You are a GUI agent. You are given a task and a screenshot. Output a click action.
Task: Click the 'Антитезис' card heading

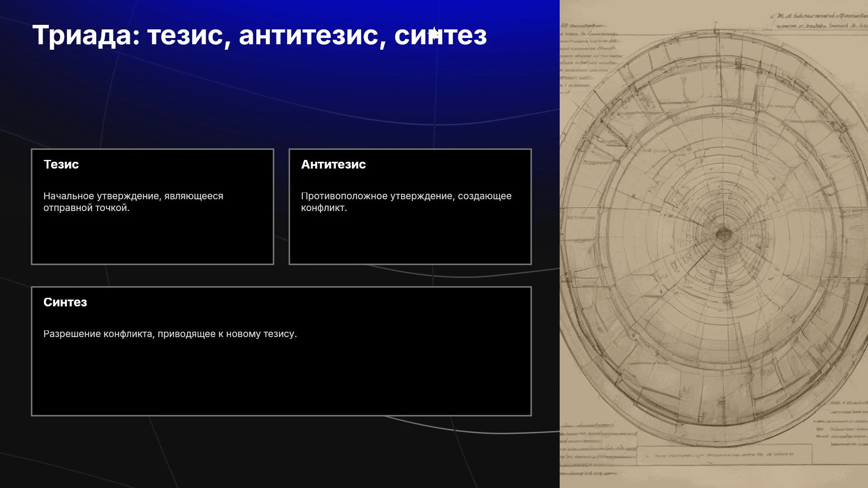click(333, 164)
